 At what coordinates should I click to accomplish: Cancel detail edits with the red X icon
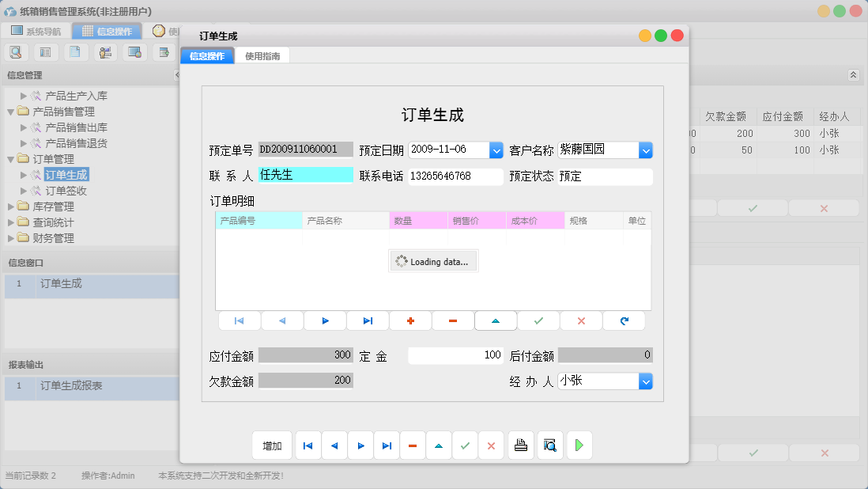click(x=581, y=320)
